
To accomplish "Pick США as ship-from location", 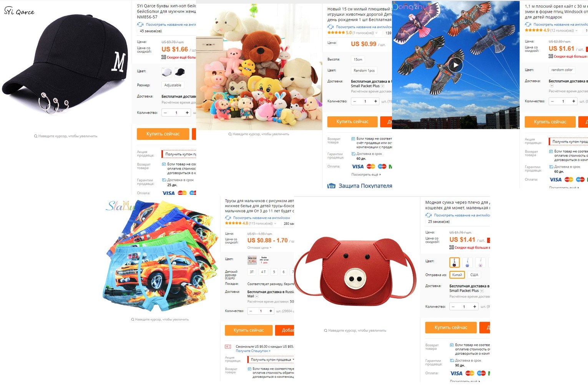I will coord(474,275).
